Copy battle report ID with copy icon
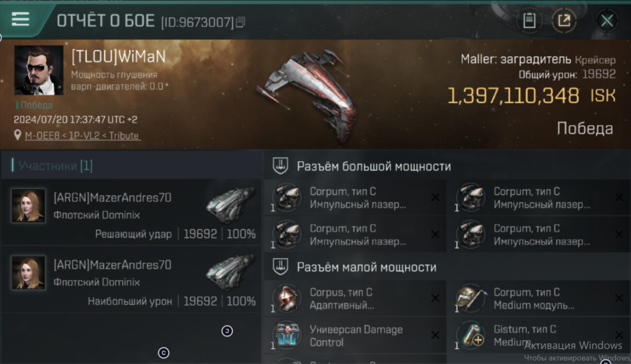The height and width of the screenshot is (364, 631). (x=241, y=22)
